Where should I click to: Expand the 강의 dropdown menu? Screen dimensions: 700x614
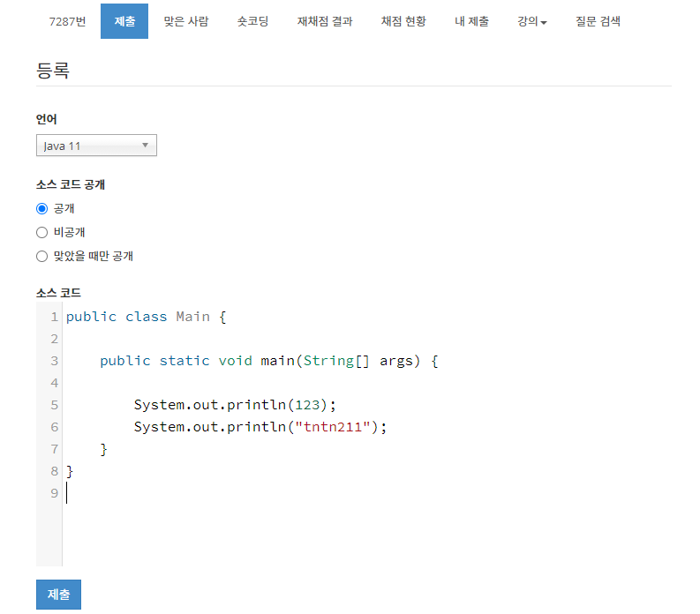coord(532,21)
